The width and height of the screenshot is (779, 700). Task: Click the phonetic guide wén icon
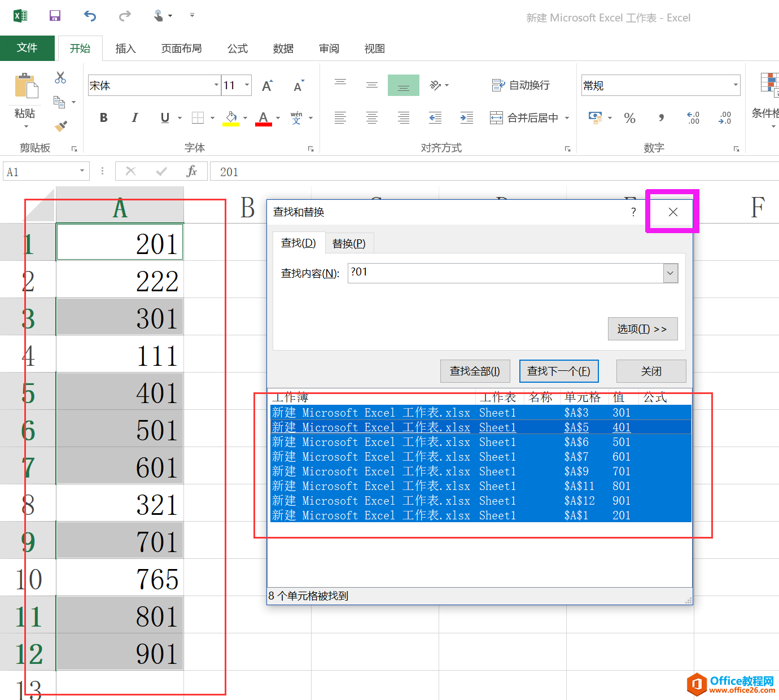pyautogui.click(x=296, y=118)
